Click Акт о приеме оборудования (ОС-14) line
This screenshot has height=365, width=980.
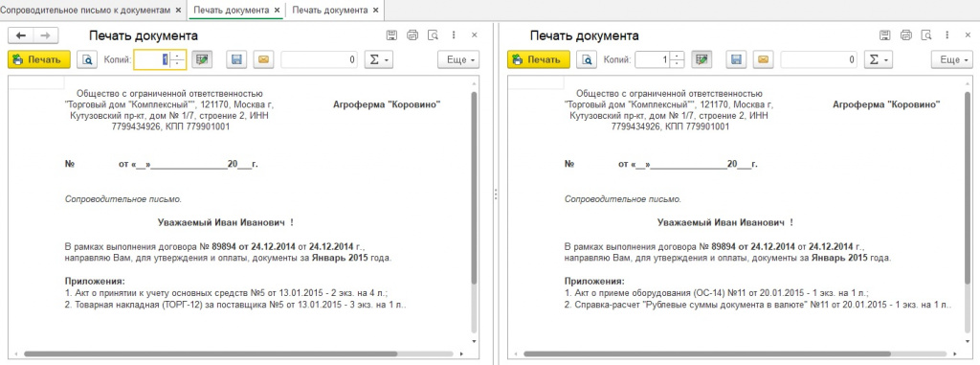[x=717, y=293]
